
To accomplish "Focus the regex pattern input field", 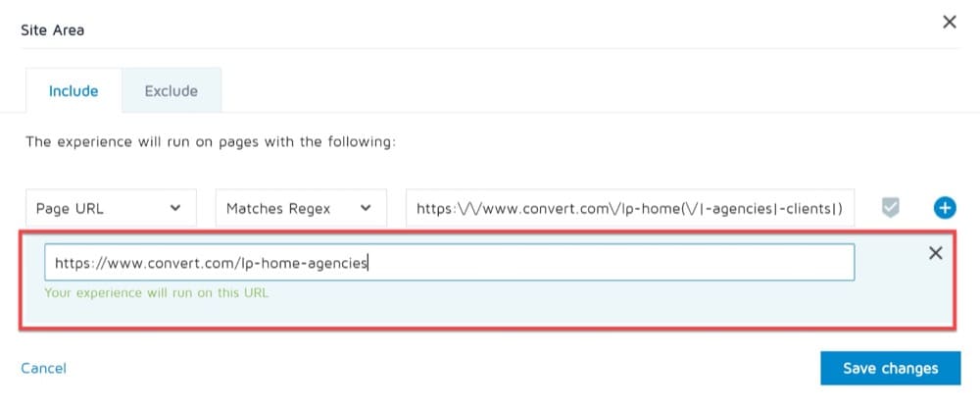I will point(630,208).
